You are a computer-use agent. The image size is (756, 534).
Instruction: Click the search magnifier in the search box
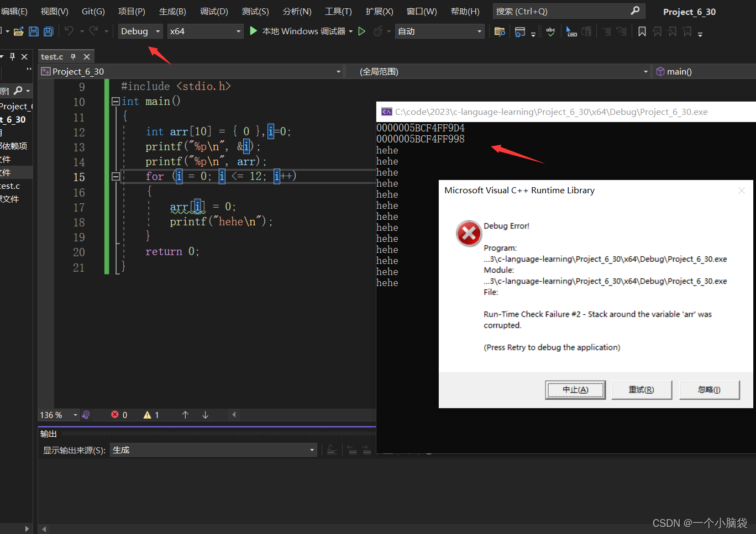[x=635, y=10]
